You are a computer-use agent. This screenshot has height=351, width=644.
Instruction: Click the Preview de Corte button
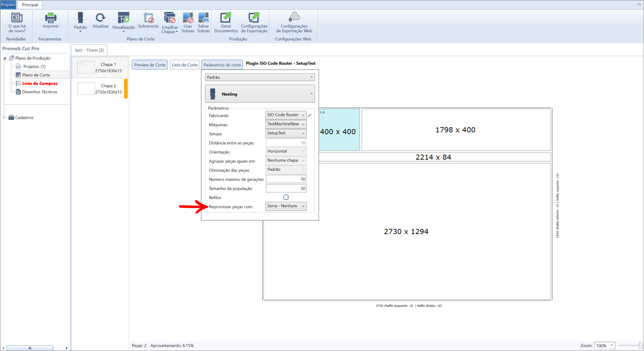[150, 65]
